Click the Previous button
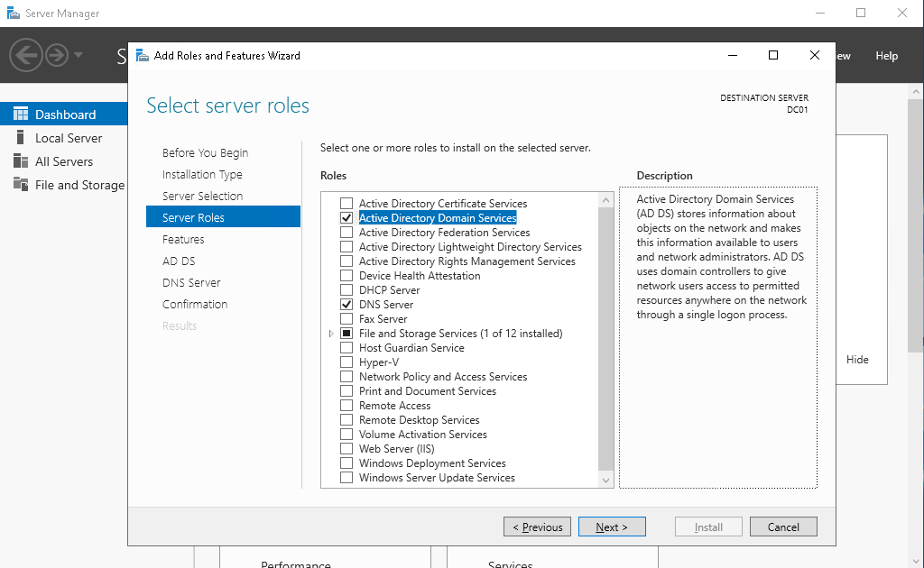 [538, 527]
